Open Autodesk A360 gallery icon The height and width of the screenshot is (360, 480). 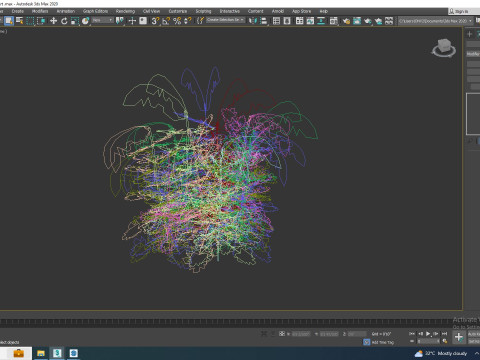(x=389, y=21)
